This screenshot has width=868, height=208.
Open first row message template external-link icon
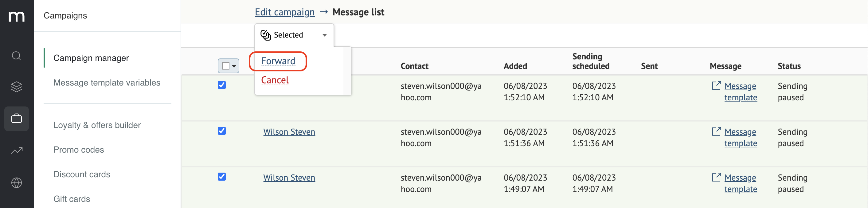click(x=716, y=86)
